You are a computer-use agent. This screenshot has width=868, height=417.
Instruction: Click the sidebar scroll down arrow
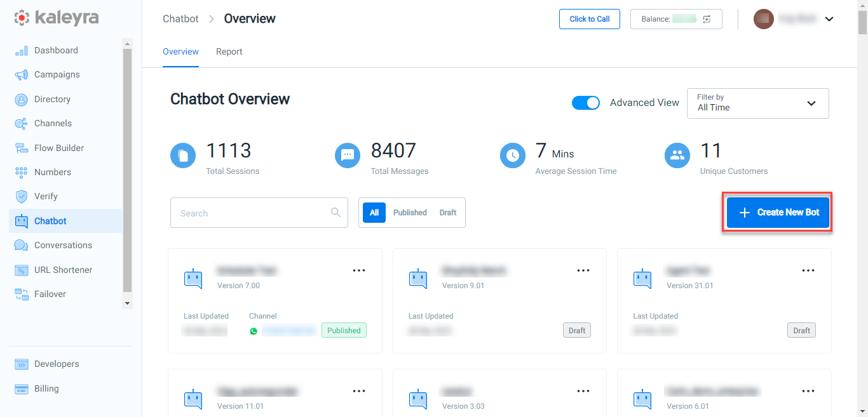pos(127,304)
